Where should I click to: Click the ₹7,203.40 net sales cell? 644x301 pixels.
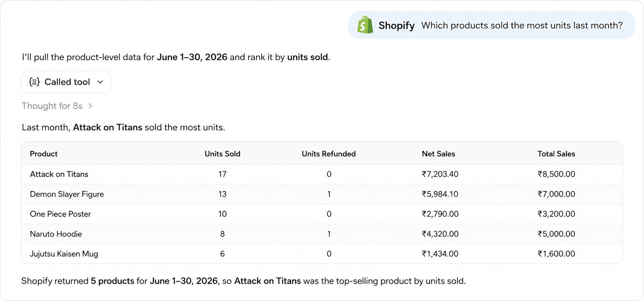[x=440, y=174]
